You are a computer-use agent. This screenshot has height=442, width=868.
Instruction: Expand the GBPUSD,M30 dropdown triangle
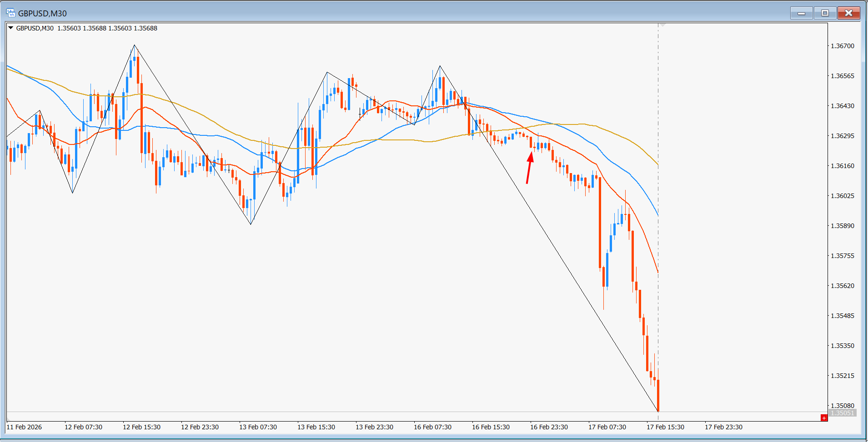point(10,28)
